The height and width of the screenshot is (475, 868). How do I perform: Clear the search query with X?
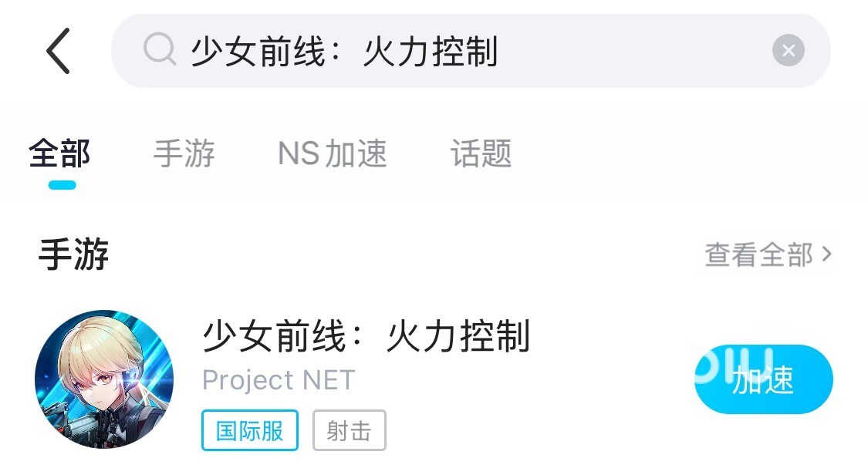point(788,51)
